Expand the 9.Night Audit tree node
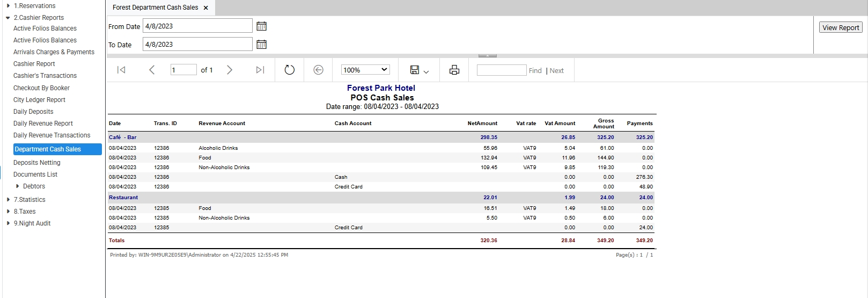The width and height of the screenshot is (868, 298). point(8,223)
